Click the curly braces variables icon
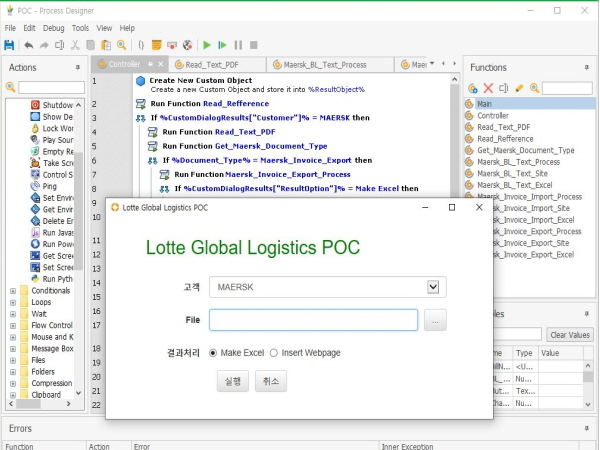This screenshot has width=600, height=450. pyautogui.click(x=141, y=45)
